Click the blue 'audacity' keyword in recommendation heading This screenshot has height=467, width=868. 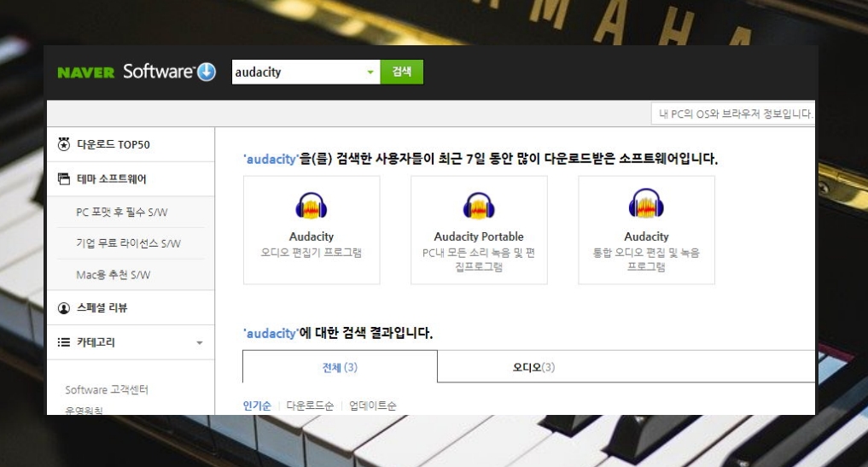point(271,159)
